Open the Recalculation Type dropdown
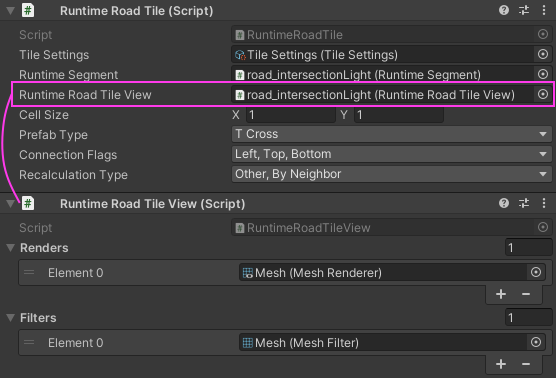The width and height of the screenshot is (556, 378). pyautogui.click(x=391, y=174)
